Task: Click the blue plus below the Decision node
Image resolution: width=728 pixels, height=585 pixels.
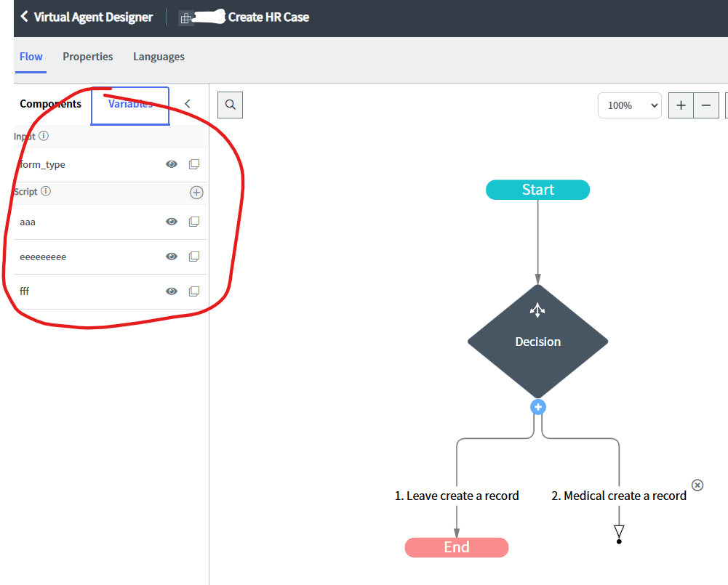Action: pos(537,406)
